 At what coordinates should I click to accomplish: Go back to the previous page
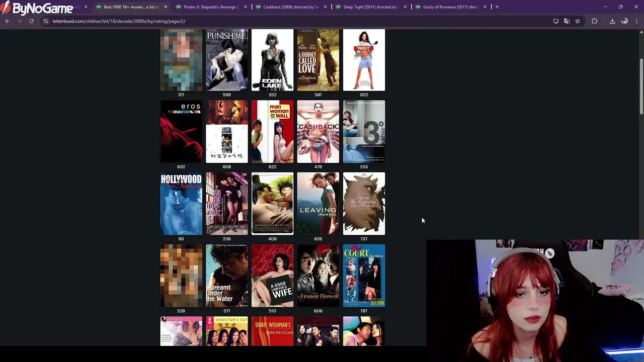click(7, 21)
